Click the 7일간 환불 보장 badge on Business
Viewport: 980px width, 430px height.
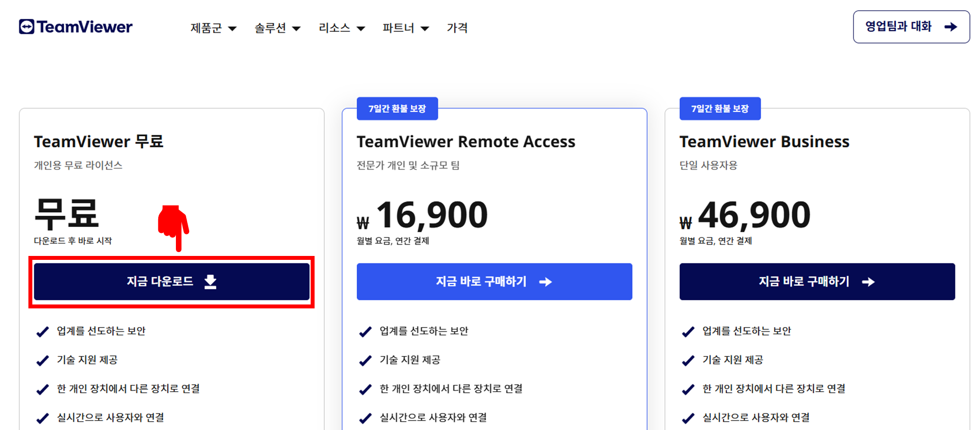pyautogui.click(x=720, y=108)
